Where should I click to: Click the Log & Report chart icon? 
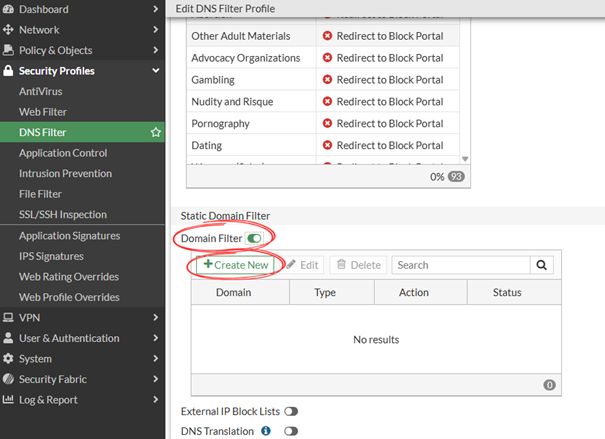(x=9, y=400)
